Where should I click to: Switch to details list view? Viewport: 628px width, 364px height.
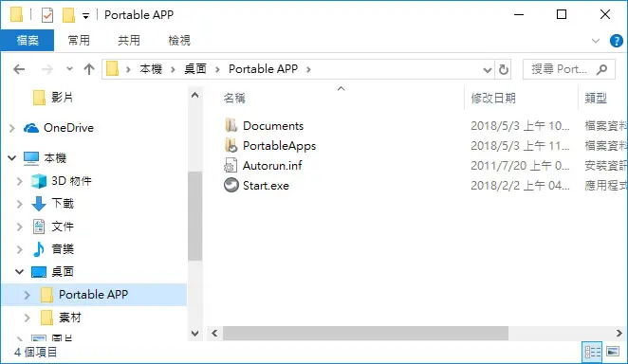coord(592,352)
